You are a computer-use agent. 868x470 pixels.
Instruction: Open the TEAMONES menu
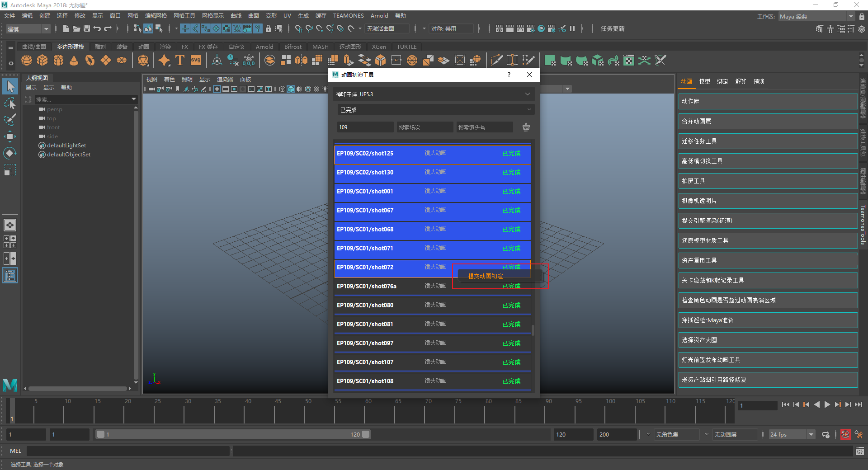click(x=348, y=16)
